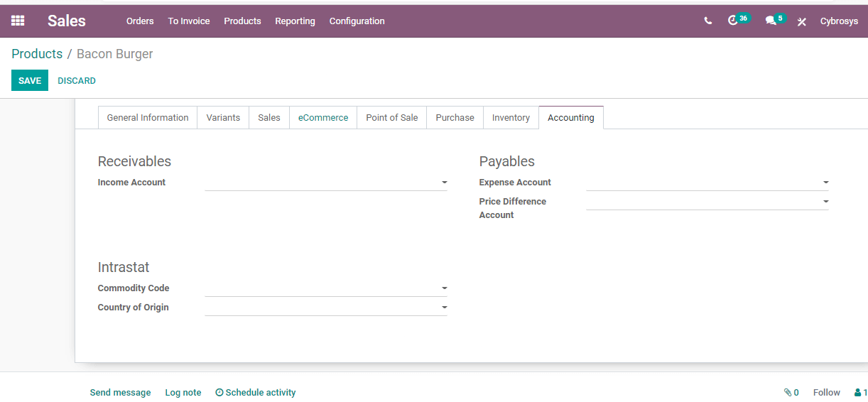Click the Payables section heading

pos(506,161)
